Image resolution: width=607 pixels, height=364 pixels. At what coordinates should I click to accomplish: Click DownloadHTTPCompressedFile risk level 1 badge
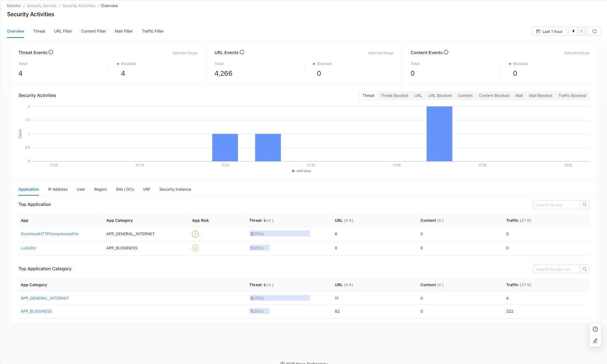pos(195,234)
